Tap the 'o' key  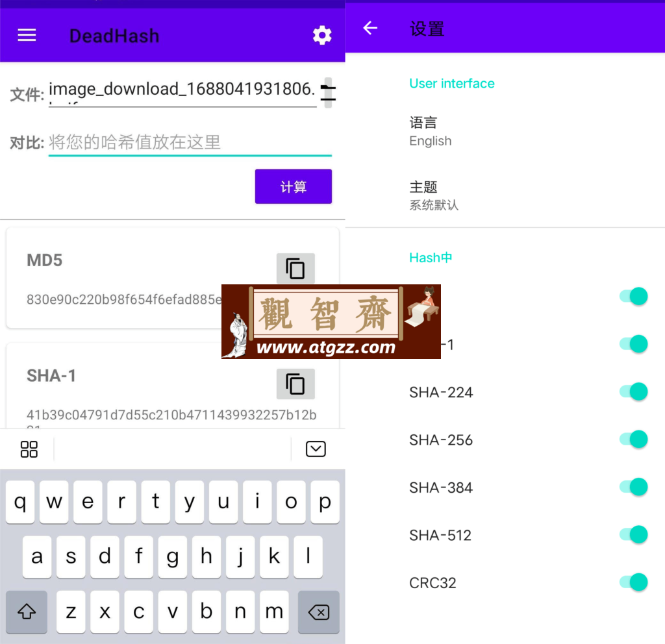point(292,502)
